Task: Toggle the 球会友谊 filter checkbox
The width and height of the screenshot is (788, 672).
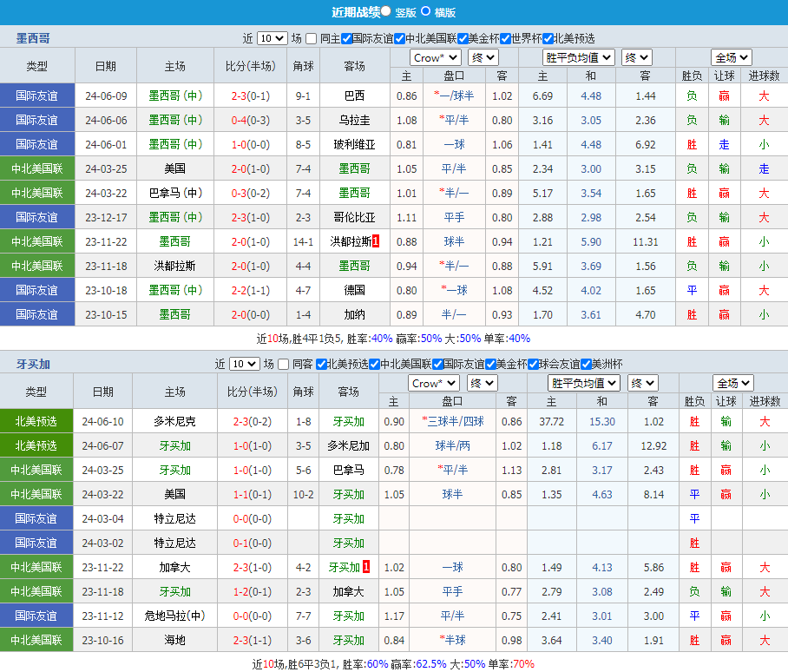Action: 533,364
